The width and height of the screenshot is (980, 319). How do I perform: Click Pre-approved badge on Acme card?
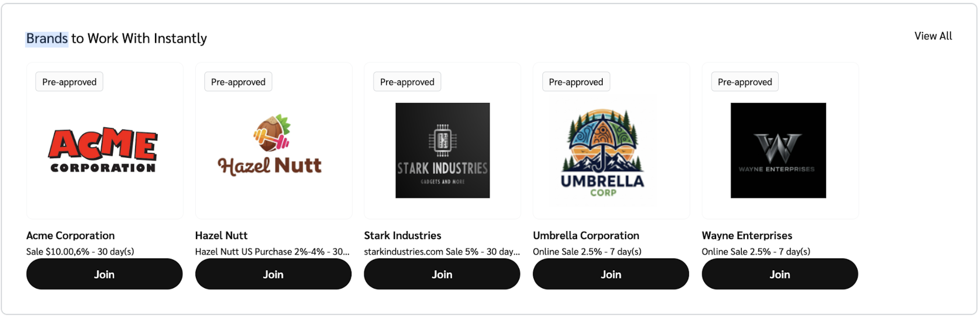[x=69, y=82]
